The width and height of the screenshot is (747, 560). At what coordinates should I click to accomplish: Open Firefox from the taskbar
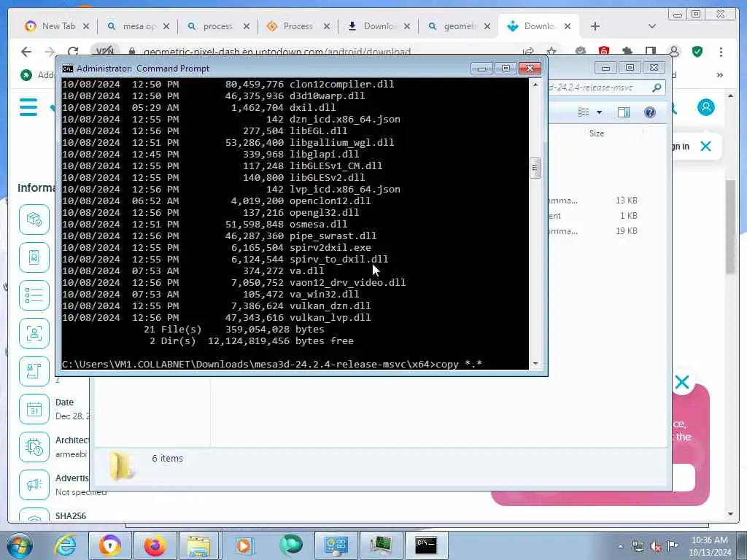155,545
